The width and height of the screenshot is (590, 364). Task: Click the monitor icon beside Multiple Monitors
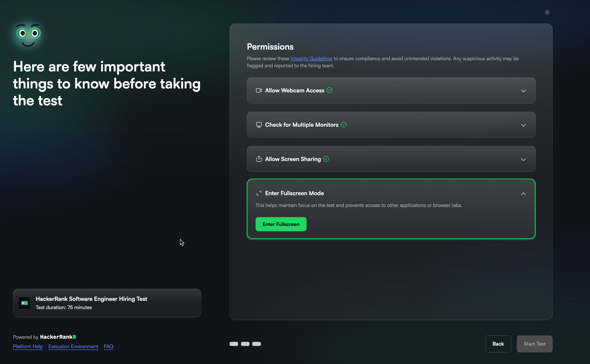259,125
